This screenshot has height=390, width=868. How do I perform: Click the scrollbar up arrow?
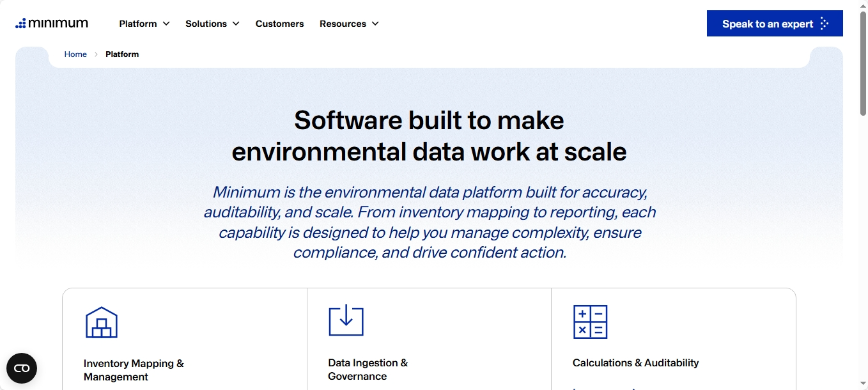tap(863, 5)
